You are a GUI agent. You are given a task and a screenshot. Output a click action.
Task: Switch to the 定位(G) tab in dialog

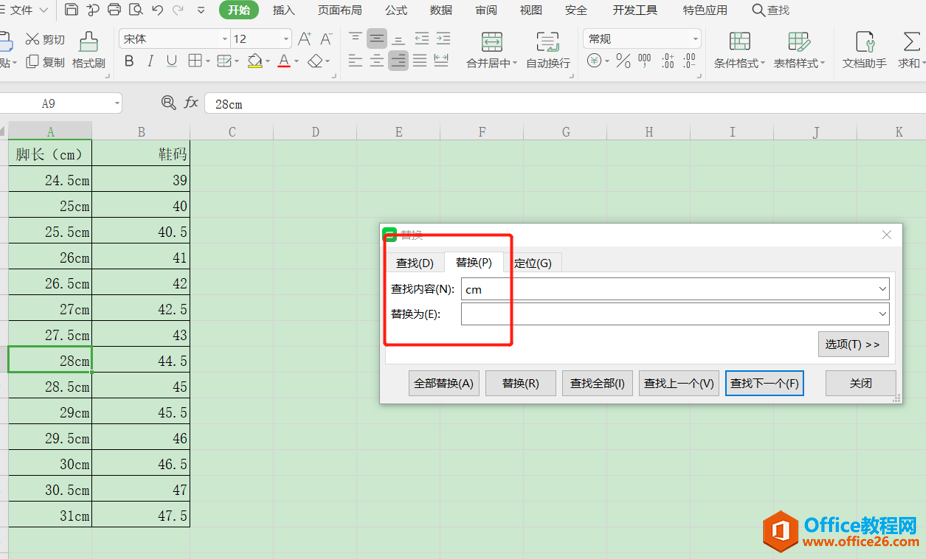click(x=533, y=263)
